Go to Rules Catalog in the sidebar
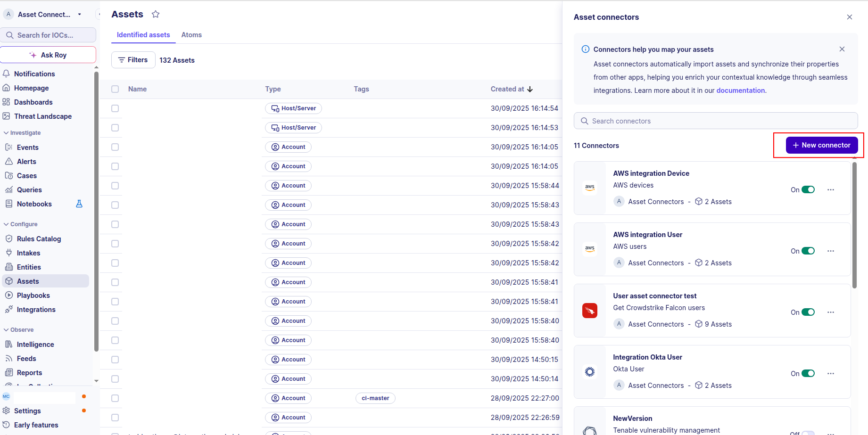The width and height of the screenshot is (868, 435). coord(39,239)
